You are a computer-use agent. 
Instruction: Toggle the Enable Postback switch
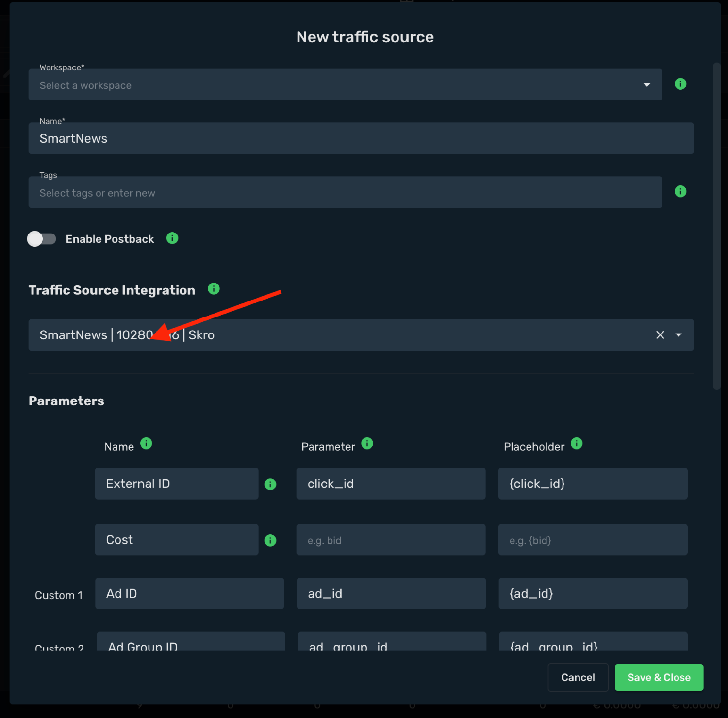point(42,239)
